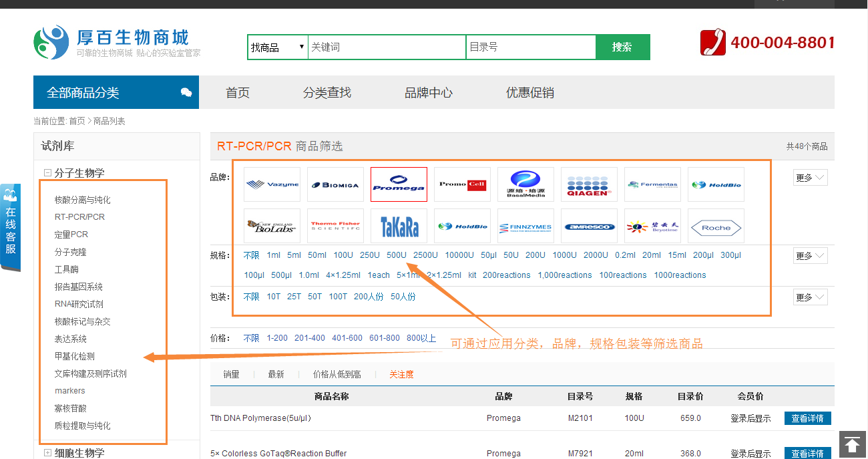Type in the 关键词 keyword input field
868x459 pixels.
pos(386,47)
